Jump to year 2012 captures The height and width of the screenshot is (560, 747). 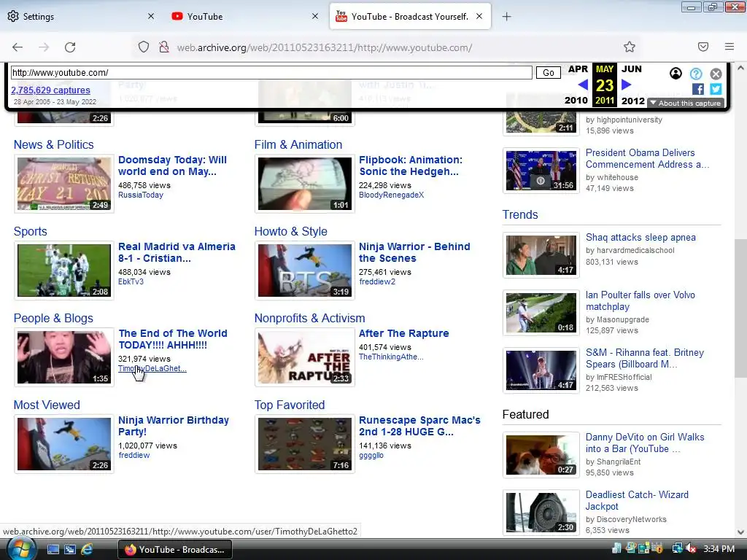(x=633, y=101)
